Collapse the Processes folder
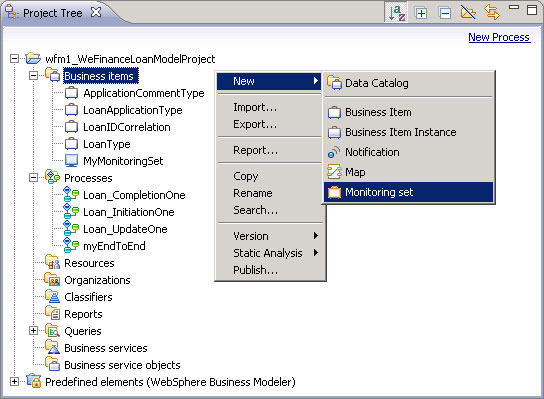 point(33,178)
